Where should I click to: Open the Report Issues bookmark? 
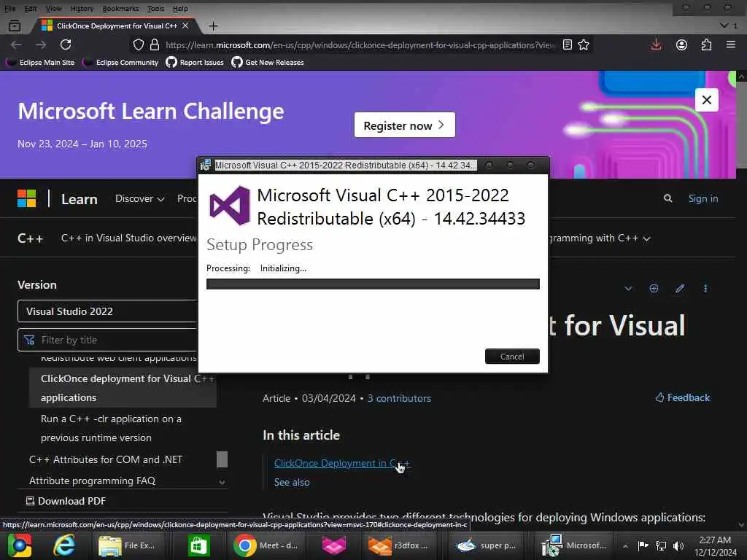click(196, 63)
